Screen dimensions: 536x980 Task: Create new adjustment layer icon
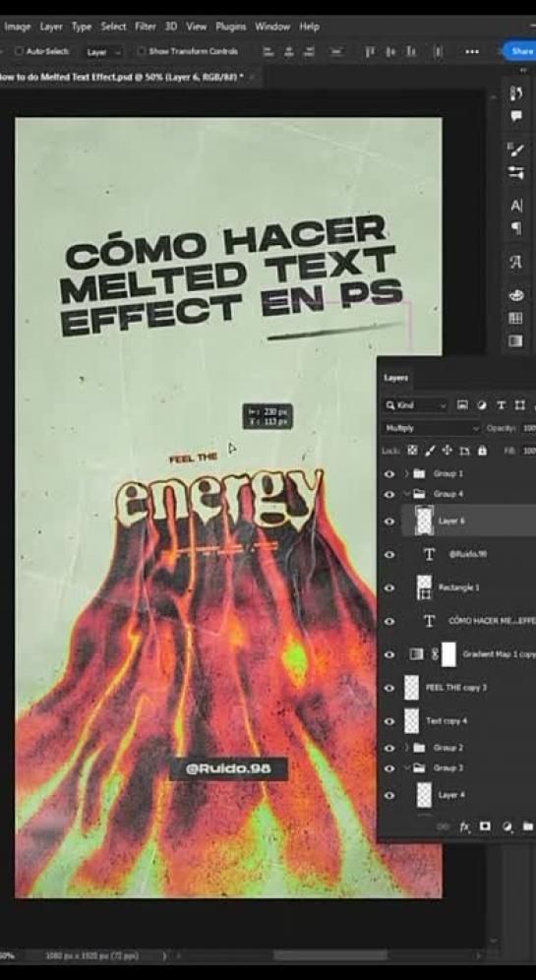click(506, 827)
